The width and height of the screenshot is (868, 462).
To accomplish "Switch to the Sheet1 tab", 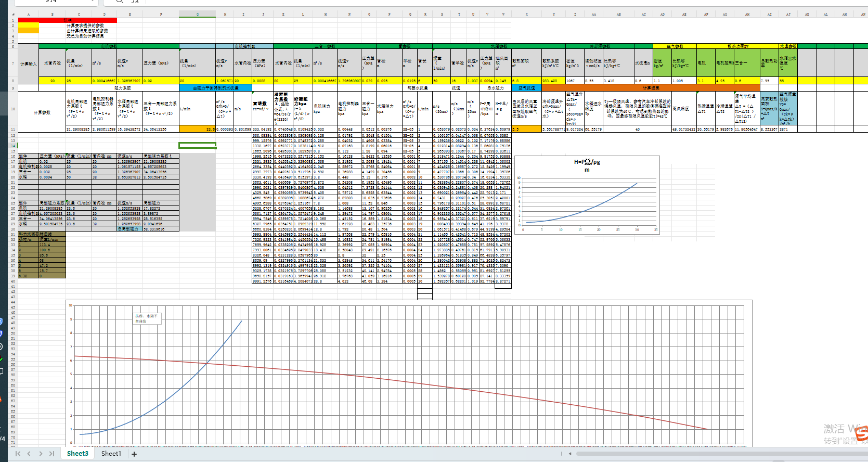I will pyautogui.click(x=111, y=454).
